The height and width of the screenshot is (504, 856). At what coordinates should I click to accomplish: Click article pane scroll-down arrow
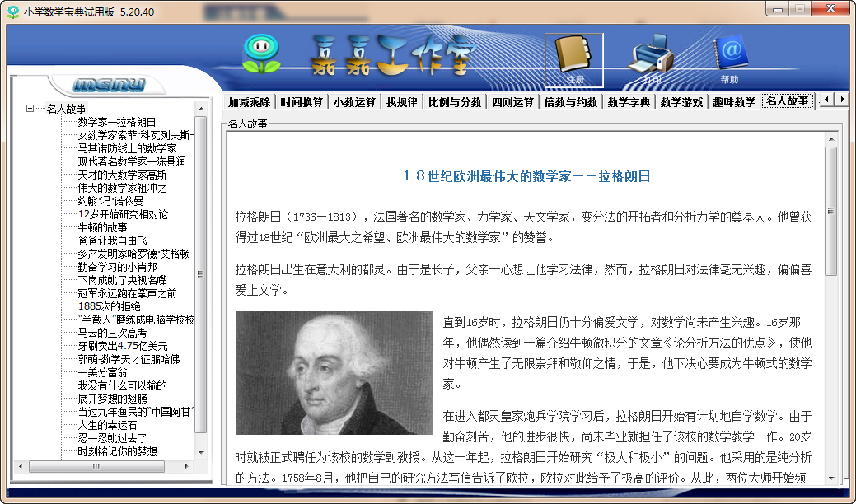tap(831, 478)
